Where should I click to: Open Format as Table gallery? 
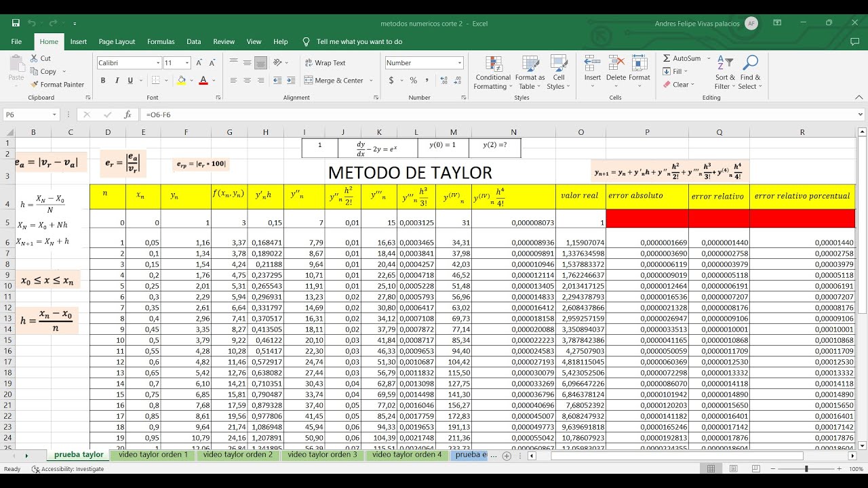point(530,72)
